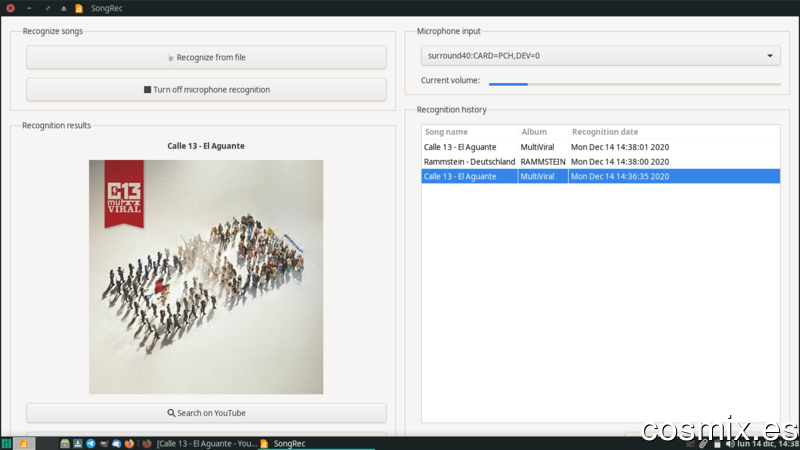This screenshot has height=450, width=800.
Task: Open the Manjaro start menu icon
Action: [x=6, y=443]
